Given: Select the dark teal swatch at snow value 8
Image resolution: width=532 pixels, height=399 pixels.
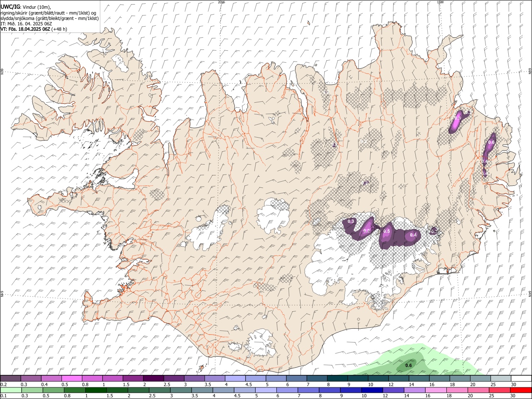Looking at the screenshot, I should tap(337, 379).
